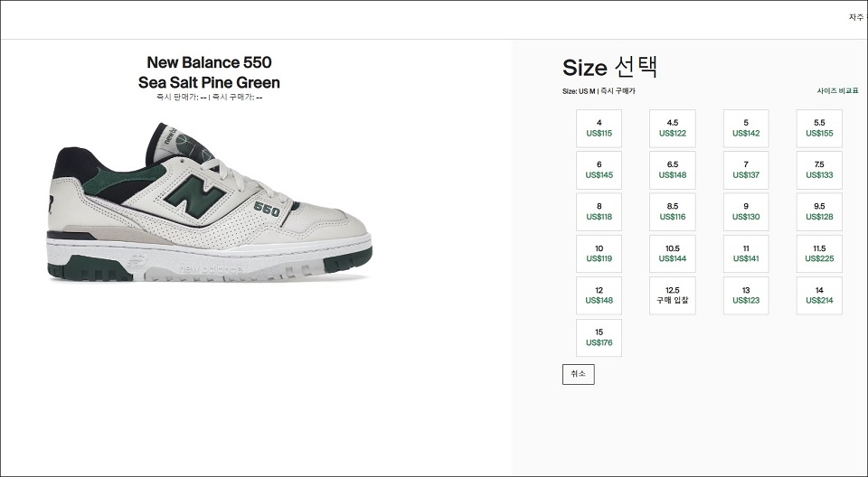
Task: Choose size 4.5 at US$122
Action: (x=673, y=128)
